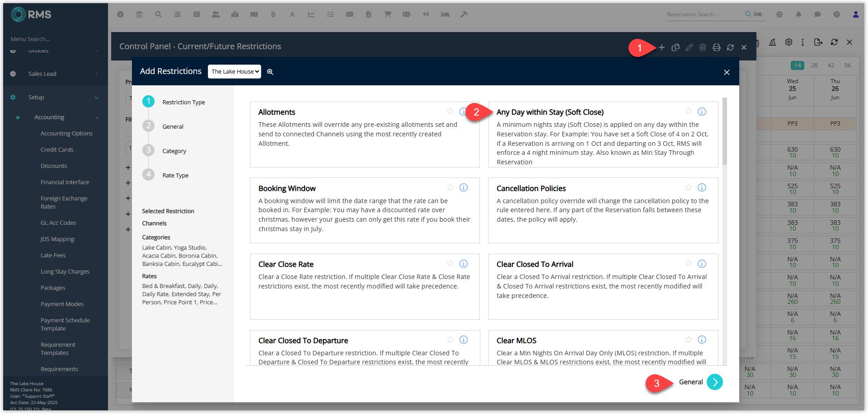Favourite the Clear Closed To Arrival star

(x=688, y=263)
